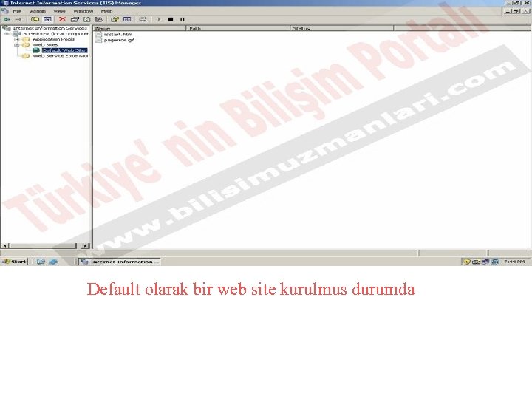This screenshot has width=532, height=399.
Task: Open the View menu
Action: 59,11
